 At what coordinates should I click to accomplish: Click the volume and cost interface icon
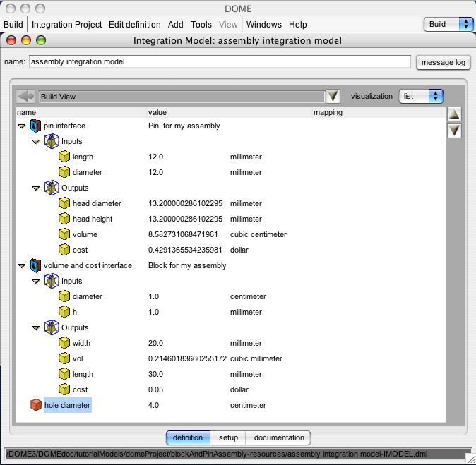point(35,265)
